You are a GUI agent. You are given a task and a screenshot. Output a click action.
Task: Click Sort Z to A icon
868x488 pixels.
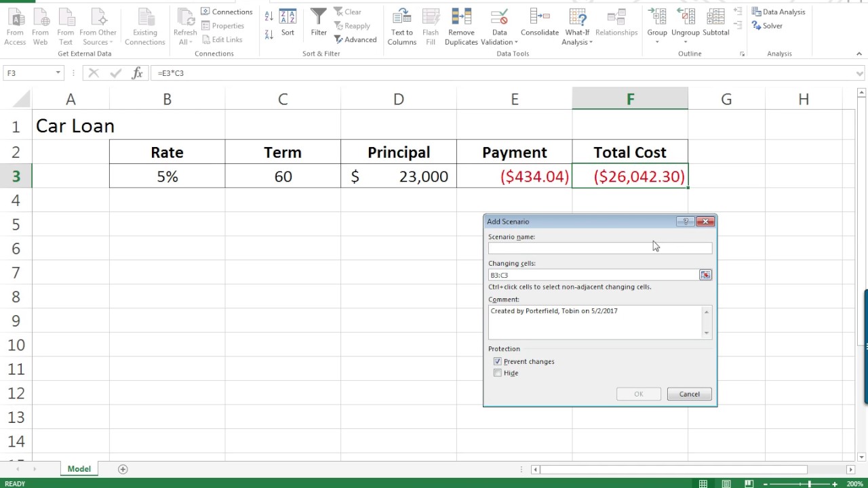coord(269,33)
